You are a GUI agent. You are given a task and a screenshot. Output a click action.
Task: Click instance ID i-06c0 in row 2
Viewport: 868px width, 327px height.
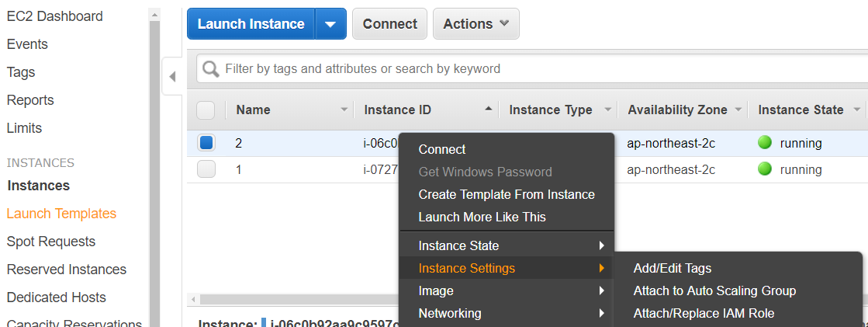point(381,143)
